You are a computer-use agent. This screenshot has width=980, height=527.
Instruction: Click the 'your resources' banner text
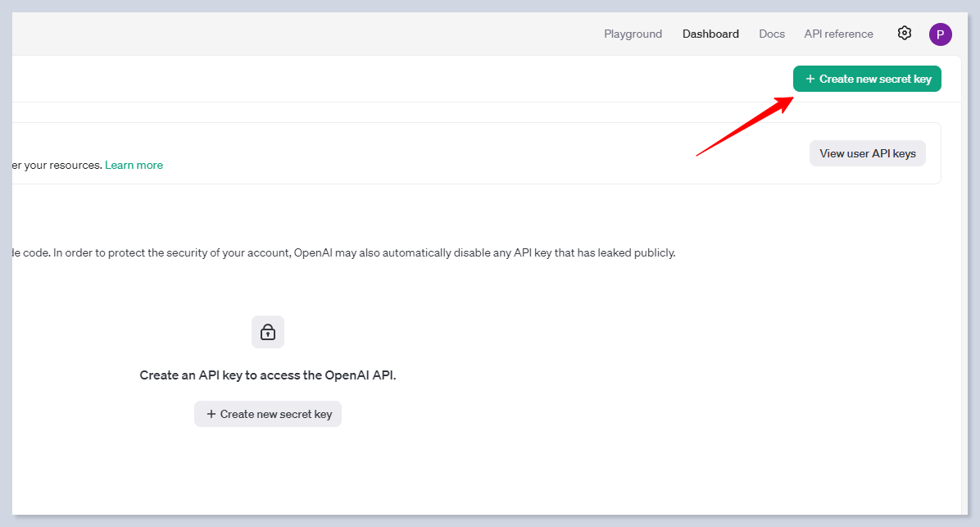[x=53, y=166]
